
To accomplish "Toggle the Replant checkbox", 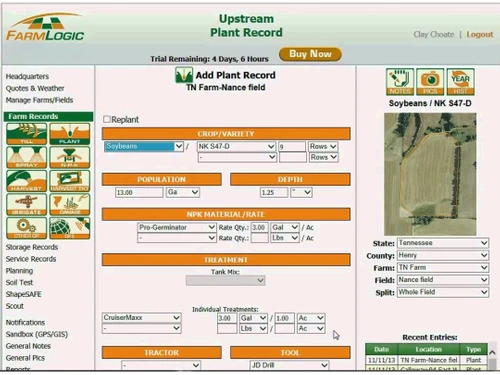I will 107,119.
